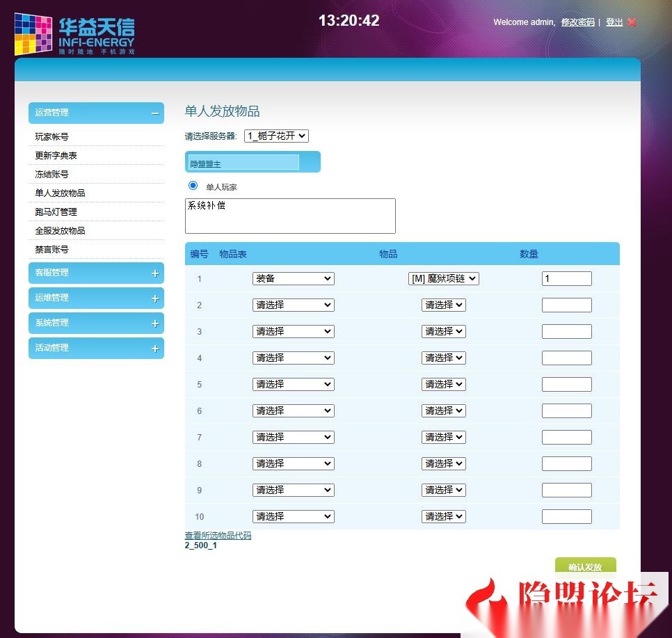Click the item code text 2_500_1
672x638 pixels.
click(x=201, y=545)
